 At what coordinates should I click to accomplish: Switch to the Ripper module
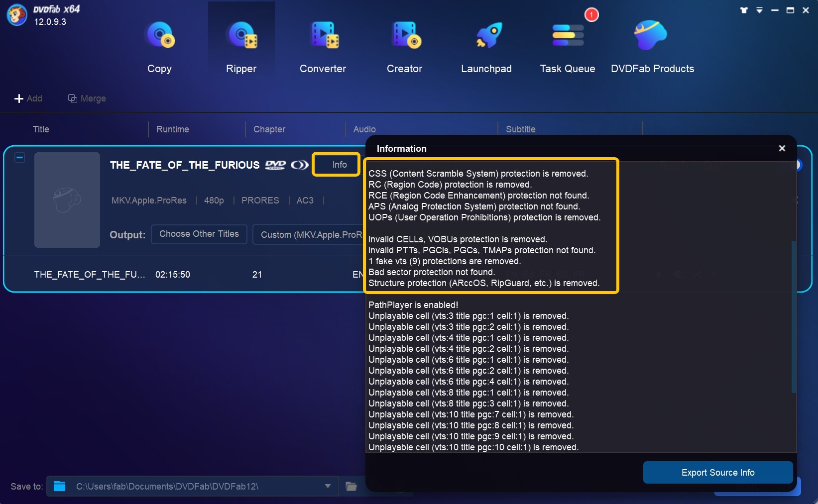pos(241,48)
